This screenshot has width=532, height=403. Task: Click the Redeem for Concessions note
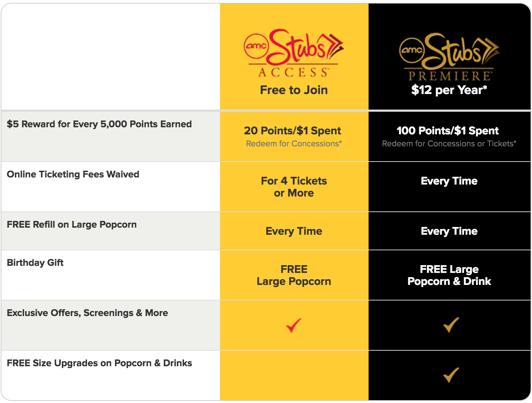point(294,144)
